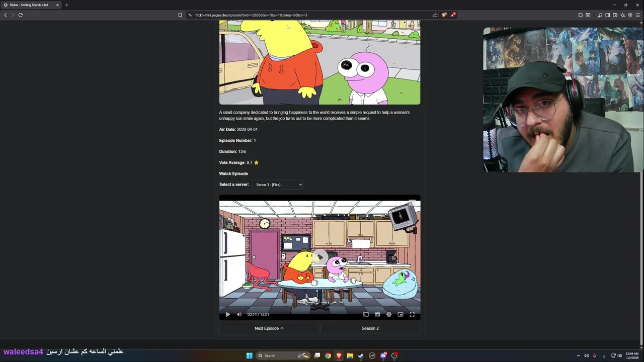Open the server selection dropdown
644x362 pixels.
point(278,185)
